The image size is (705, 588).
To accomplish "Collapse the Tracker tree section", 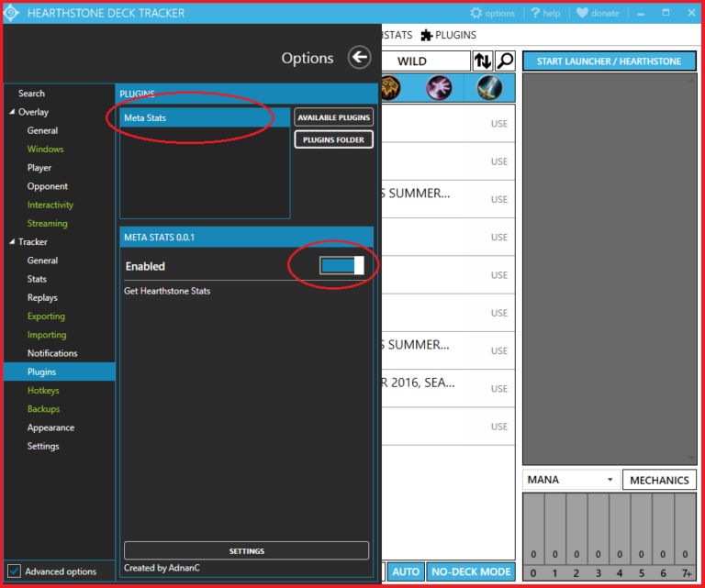I will (x=12, y=241).
